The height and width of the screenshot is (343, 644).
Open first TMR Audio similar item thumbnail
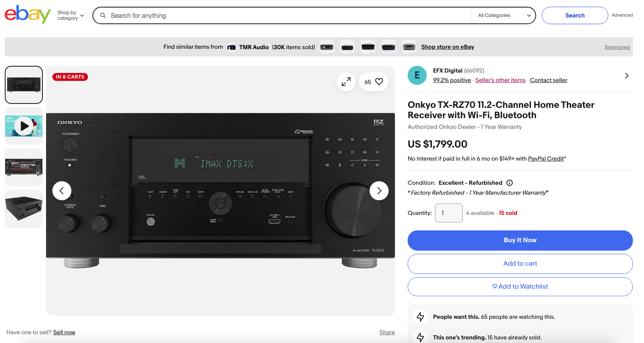[327, 47]
